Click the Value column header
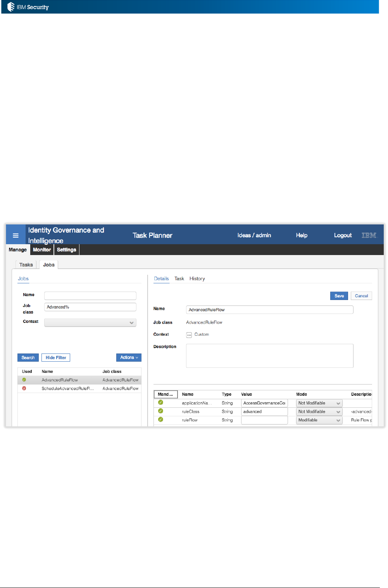The image size is (388, 588). (247, 394)
